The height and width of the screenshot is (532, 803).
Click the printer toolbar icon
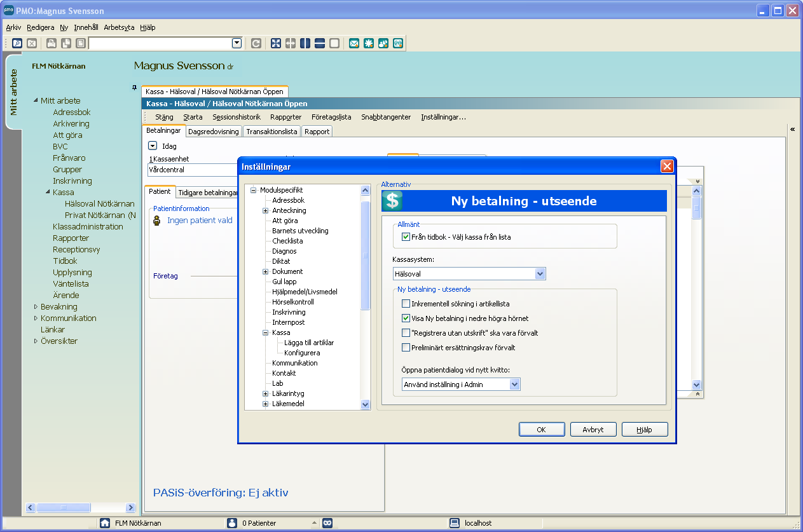coord(51,43)
